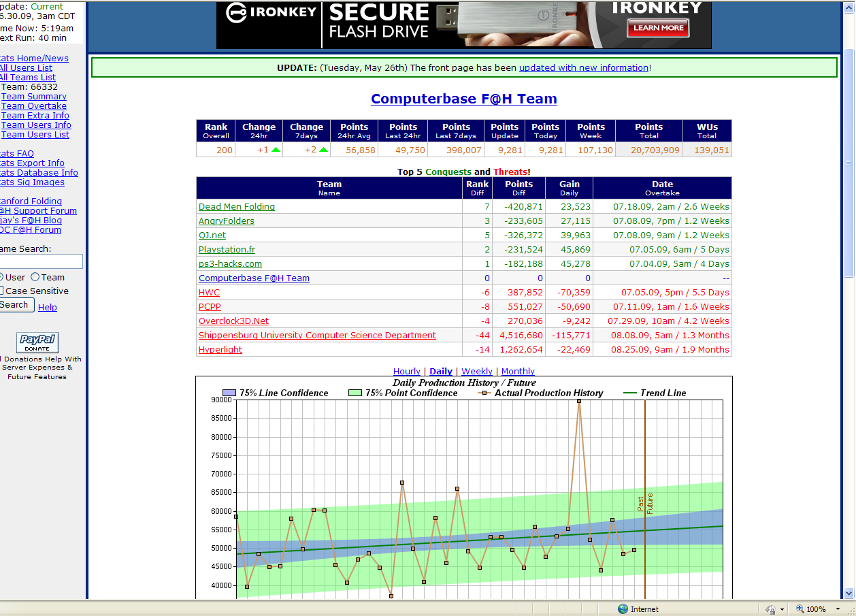Open Computerbase F@H Team heading link
Screen dimensions: 856x616
(x=464, y=99)
